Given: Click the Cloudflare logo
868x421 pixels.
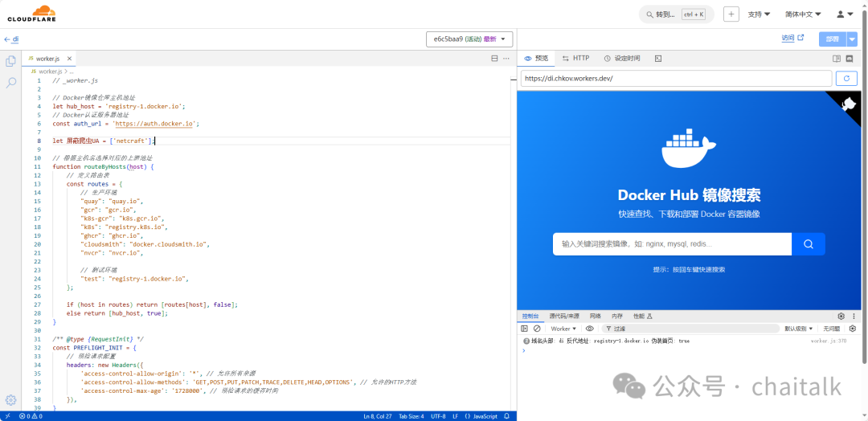Looking at the screenshot, I should [31, 14].
